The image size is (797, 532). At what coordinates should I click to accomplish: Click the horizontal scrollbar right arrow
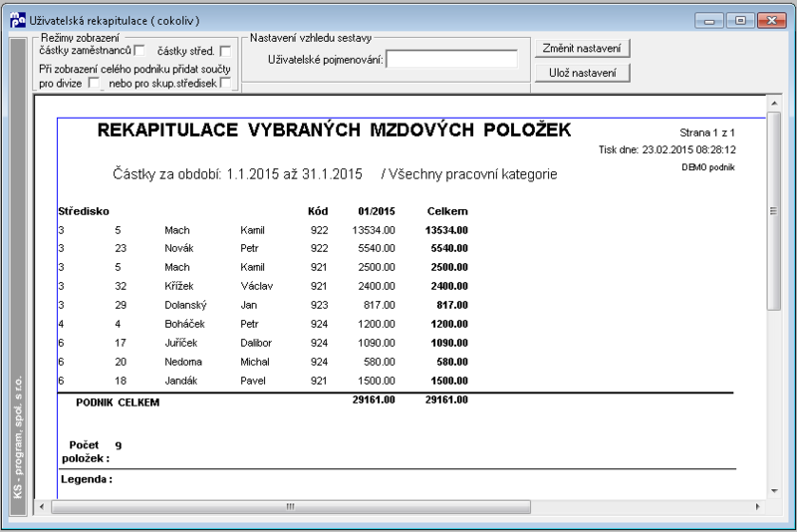(757, 506)
